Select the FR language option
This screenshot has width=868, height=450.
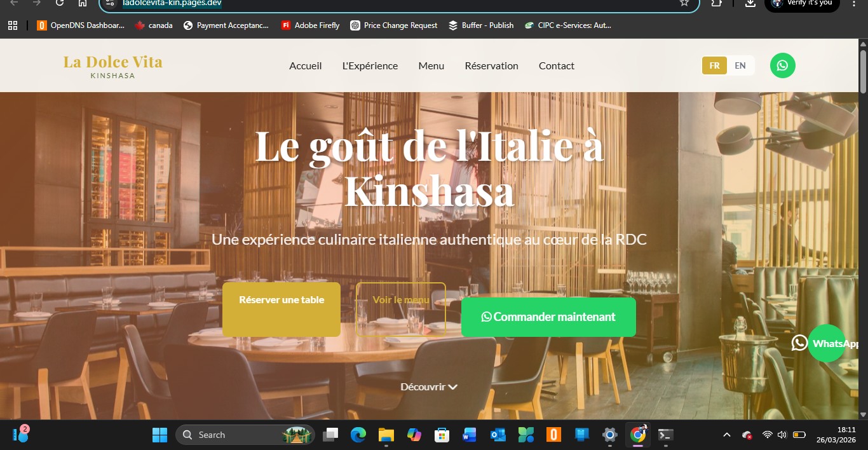click(714, 65)
